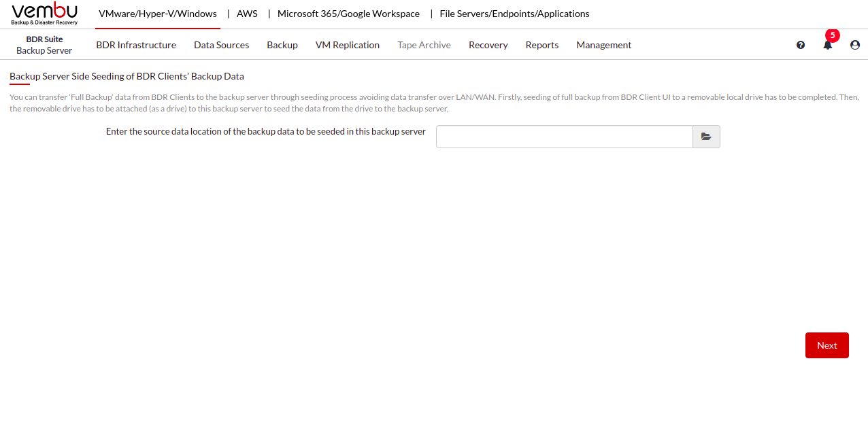The height and width of the screenshot is (448, 868).
Task: Open BDR Infrastructure menu
Action: [136, 45]
